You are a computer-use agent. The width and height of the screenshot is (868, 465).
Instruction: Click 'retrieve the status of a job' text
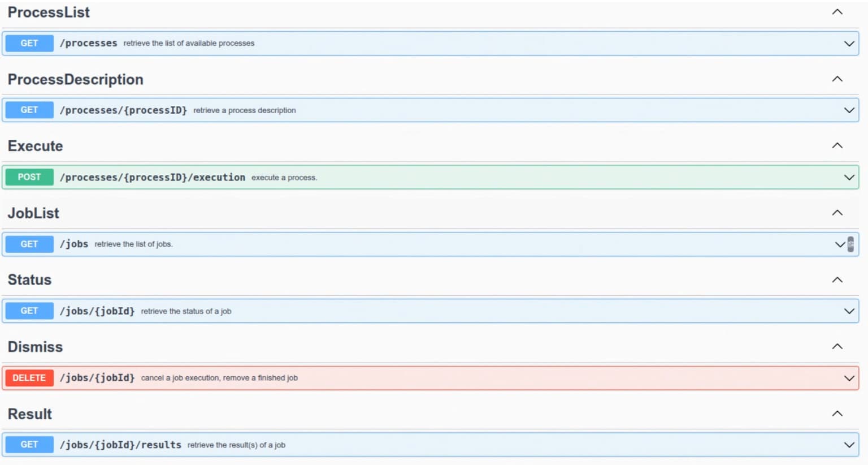186,311
